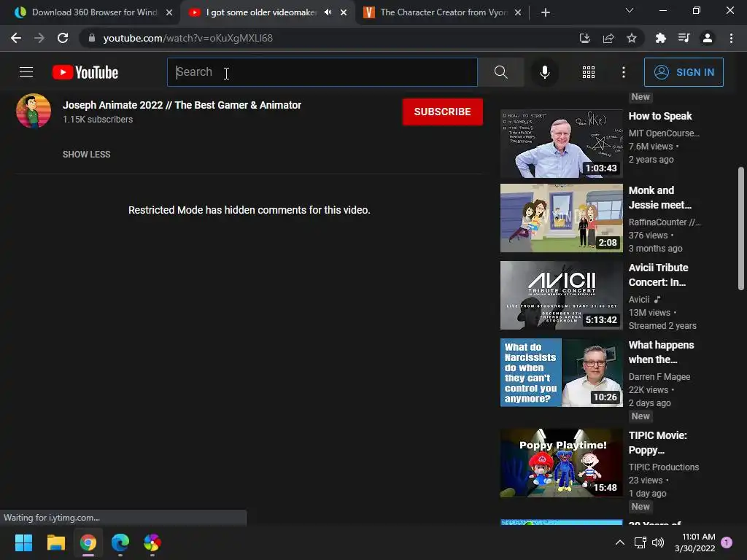Click TIPIC Productions channel name

click(664, 467)
